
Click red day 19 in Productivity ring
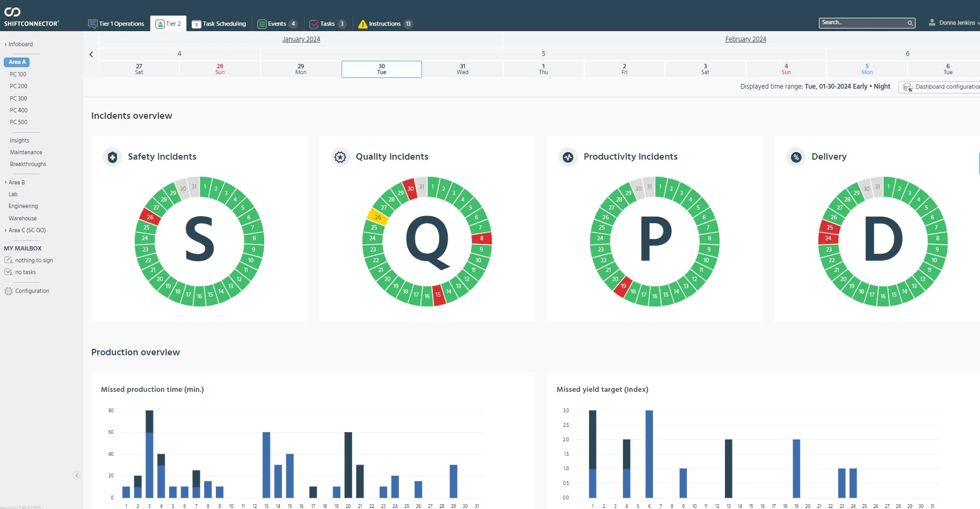click(x=623, y=286)
